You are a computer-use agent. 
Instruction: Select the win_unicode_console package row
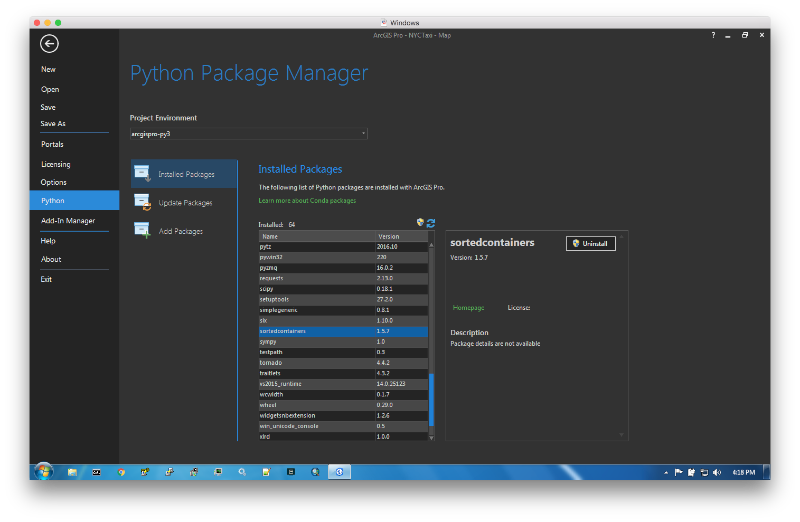(x=343, y=426)
